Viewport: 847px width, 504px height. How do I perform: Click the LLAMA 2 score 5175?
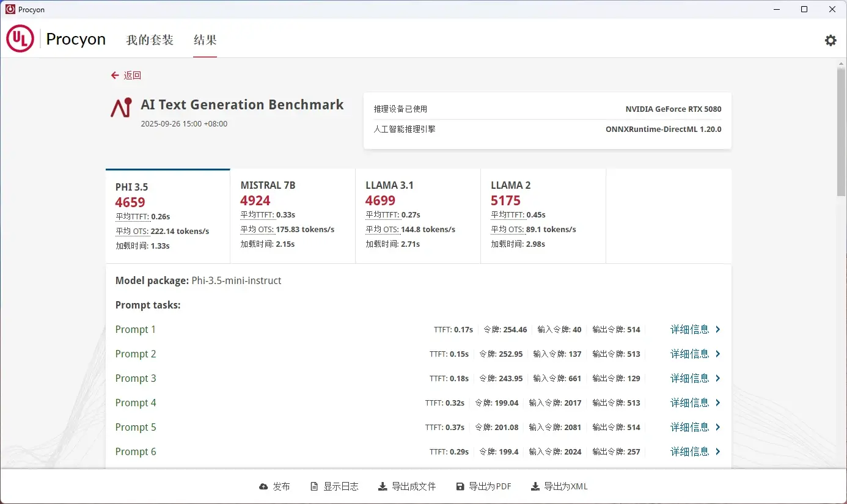[x=506, y=200]
